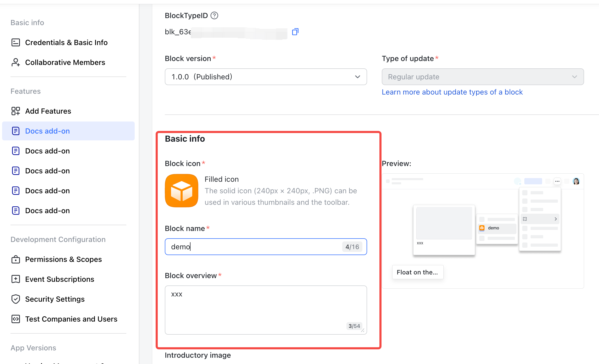
Task: Focus the Block name input field
Action: (x=266, y=247)
